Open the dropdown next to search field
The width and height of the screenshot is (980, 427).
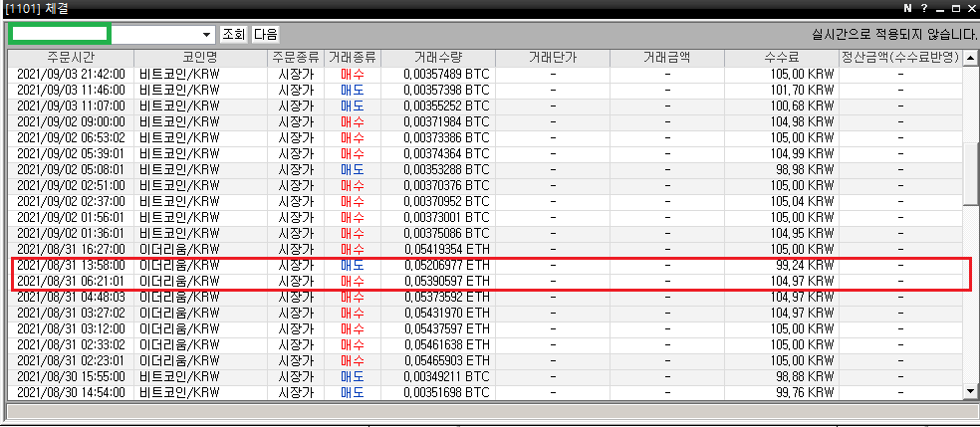point(206,34)
